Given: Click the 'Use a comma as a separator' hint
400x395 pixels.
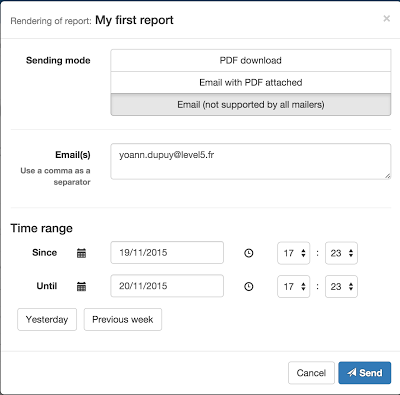Looking at the screenshot, I should 55,176.
